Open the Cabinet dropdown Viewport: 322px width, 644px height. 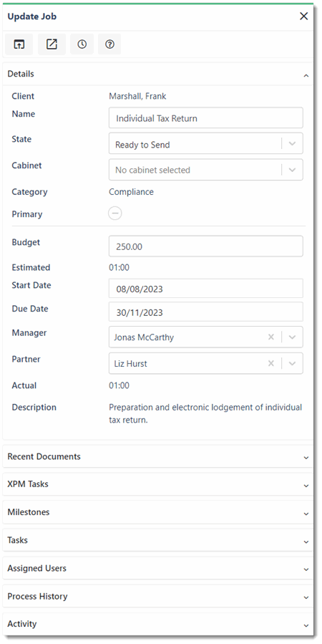(x=206, y=170)
